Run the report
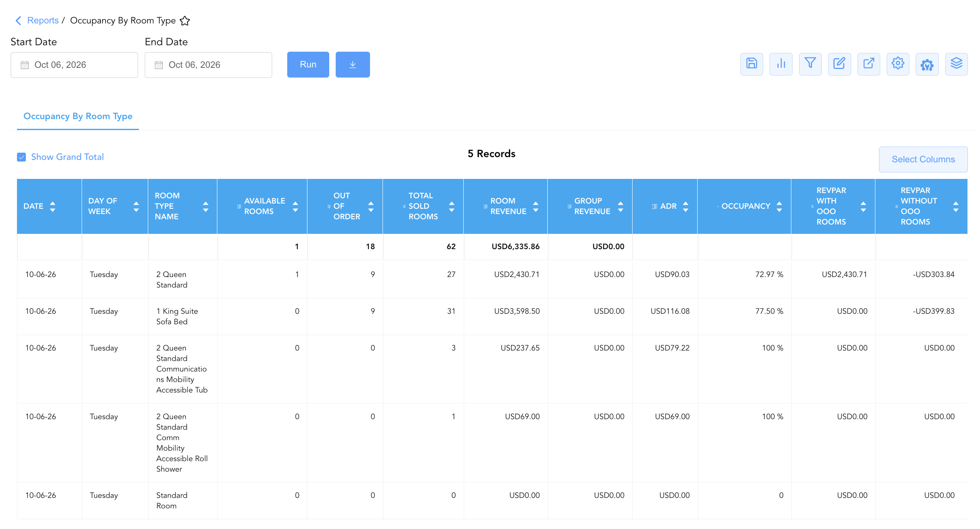Screen dimensions: 980x529 point(308,65)
